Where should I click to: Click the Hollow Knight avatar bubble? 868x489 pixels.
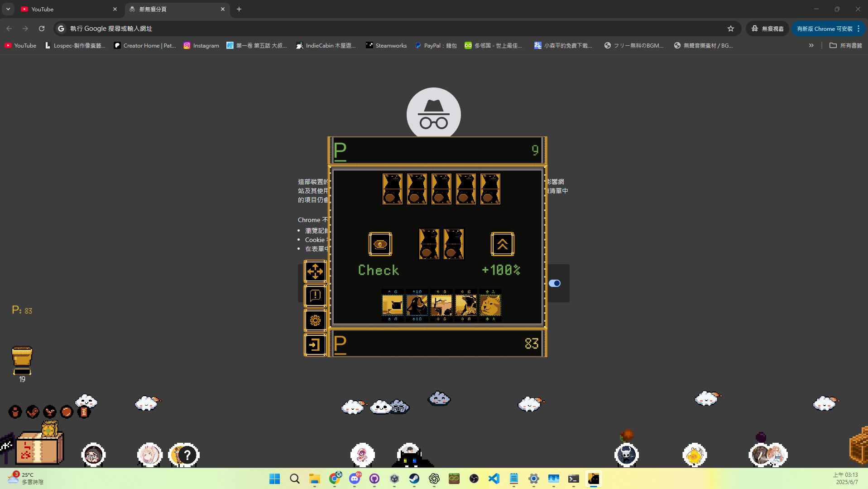coord(627,455)
